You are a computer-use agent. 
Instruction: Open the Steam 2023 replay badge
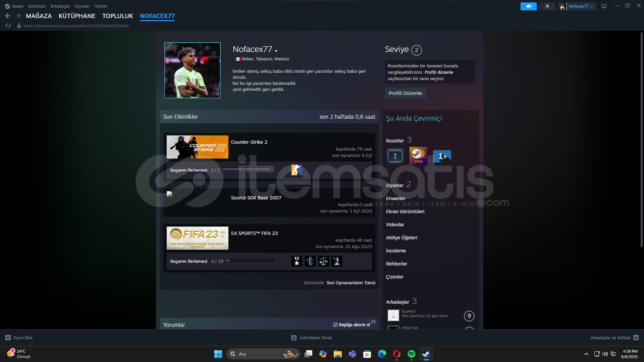pos(418,156)
